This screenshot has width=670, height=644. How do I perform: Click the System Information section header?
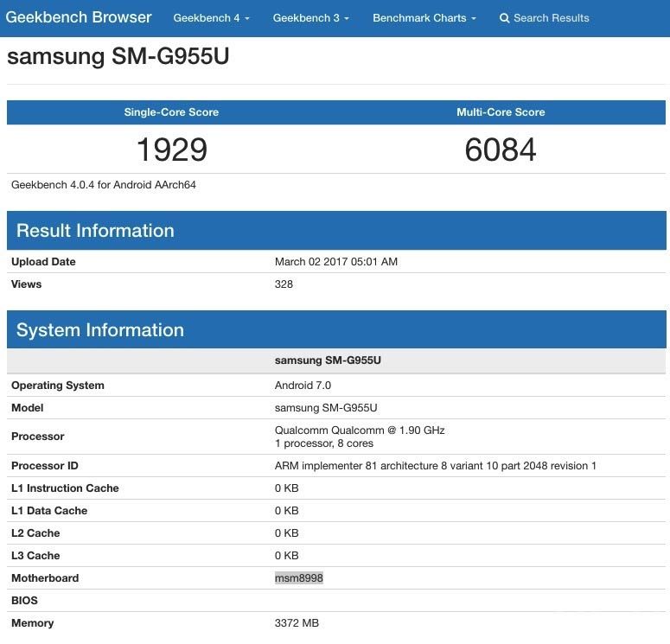click(100, 330)
